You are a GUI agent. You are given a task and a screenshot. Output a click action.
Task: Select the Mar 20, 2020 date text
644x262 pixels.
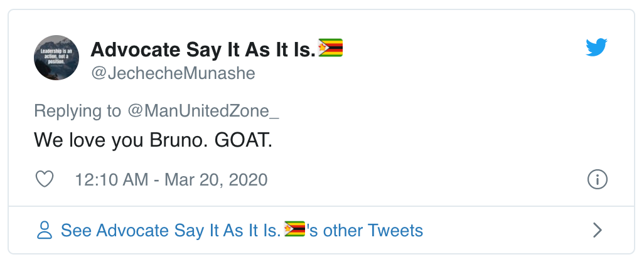[216, 180]
